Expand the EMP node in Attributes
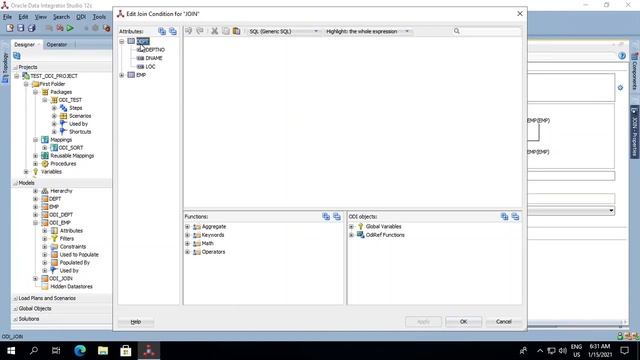 [122, 75]
